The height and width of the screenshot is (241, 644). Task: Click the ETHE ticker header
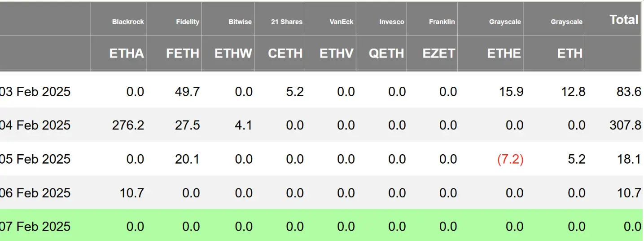(504, 54)
